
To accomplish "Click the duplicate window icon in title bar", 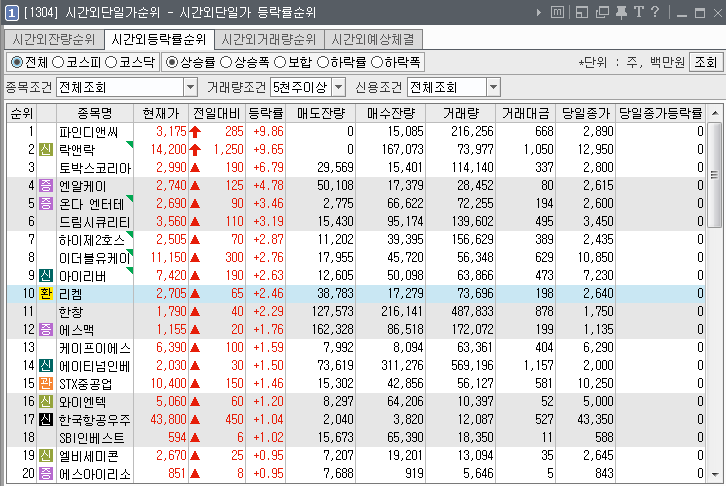I will point(602,12).
